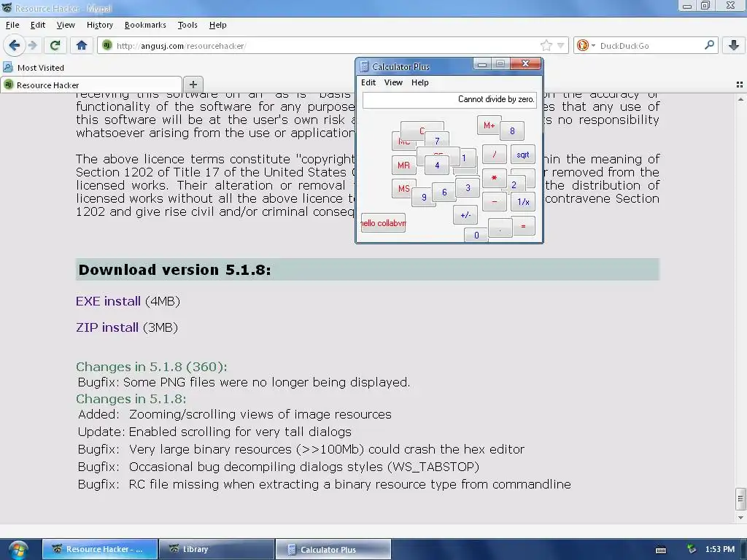Open the Most Visited bookmarks folder

[x=34, y=68]
